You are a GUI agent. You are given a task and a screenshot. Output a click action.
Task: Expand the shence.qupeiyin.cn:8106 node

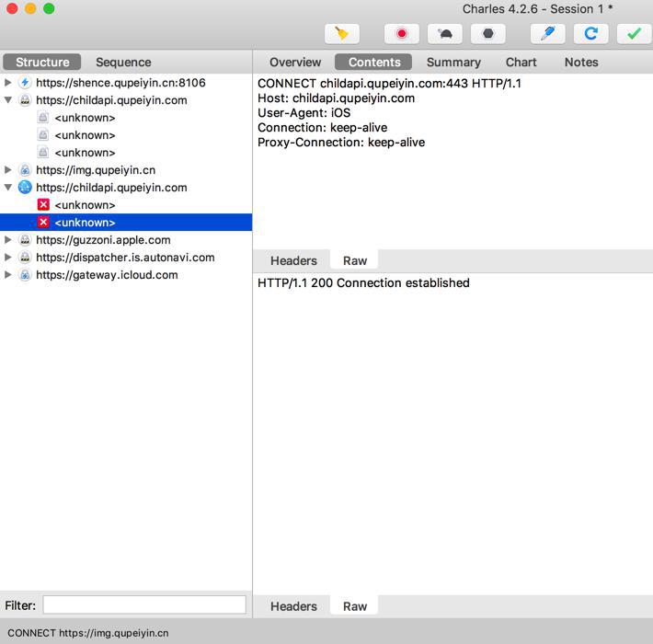tap(8, 83)
